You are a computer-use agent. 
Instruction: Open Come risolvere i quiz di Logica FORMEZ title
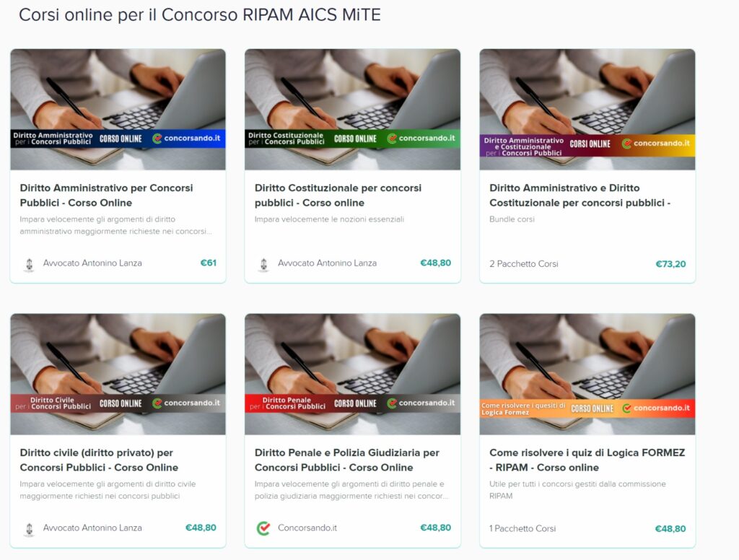587,460
